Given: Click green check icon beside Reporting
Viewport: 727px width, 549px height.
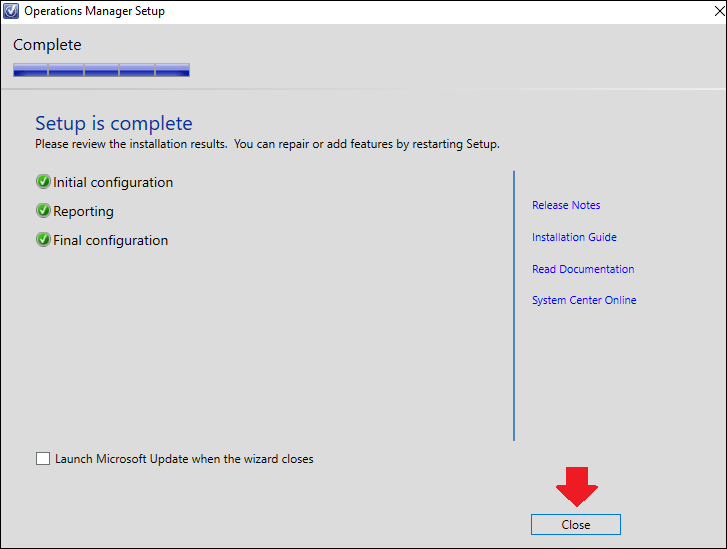Looking at the screenshot, I should coord(43,211).
